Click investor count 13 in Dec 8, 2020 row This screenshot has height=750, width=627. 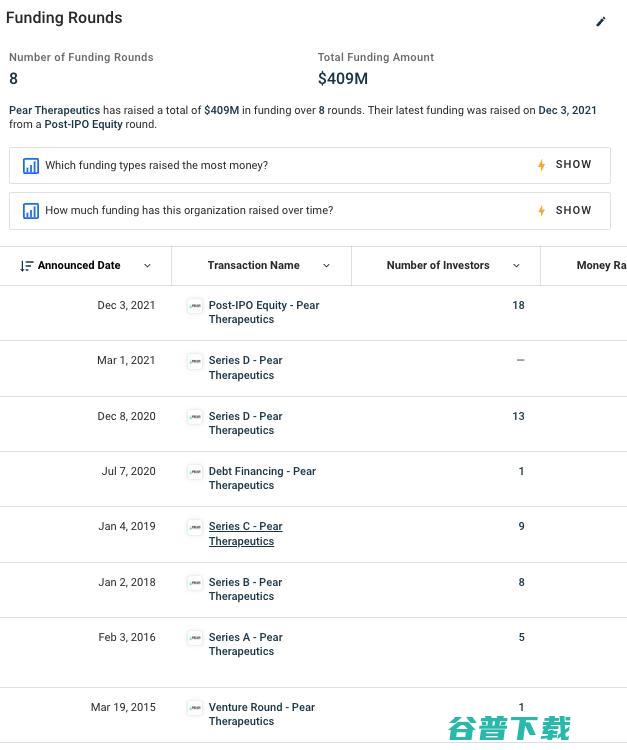[x=518, y=417]
